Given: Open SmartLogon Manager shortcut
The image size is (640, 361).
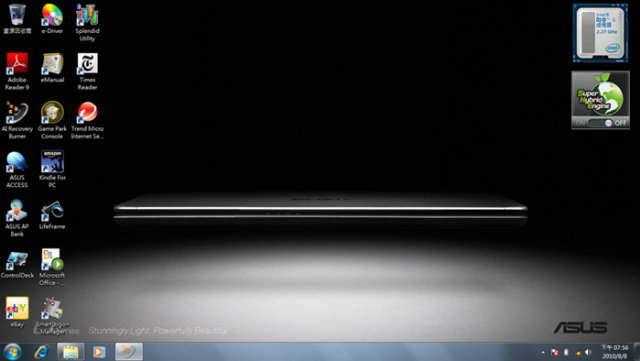Looking at the screenshot, I should (x=52, y=316).
